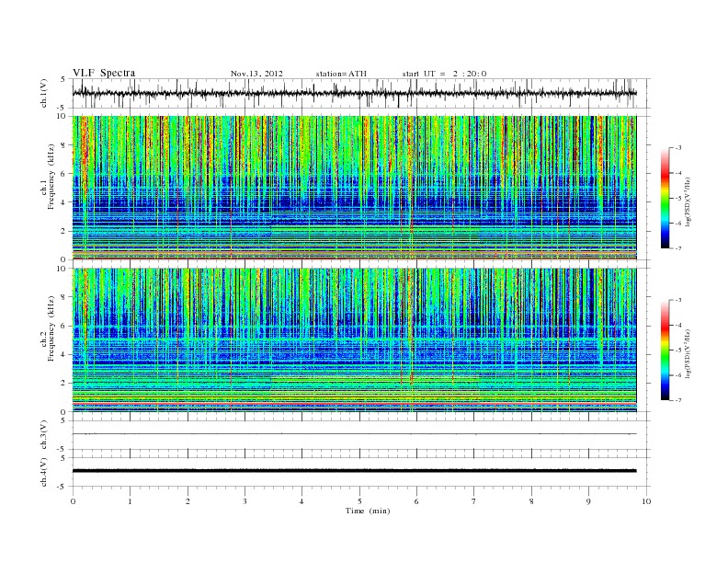Screen dimensions: 728x563
Task: Click time axis tick label "0"
Action: tap(73, 501)
